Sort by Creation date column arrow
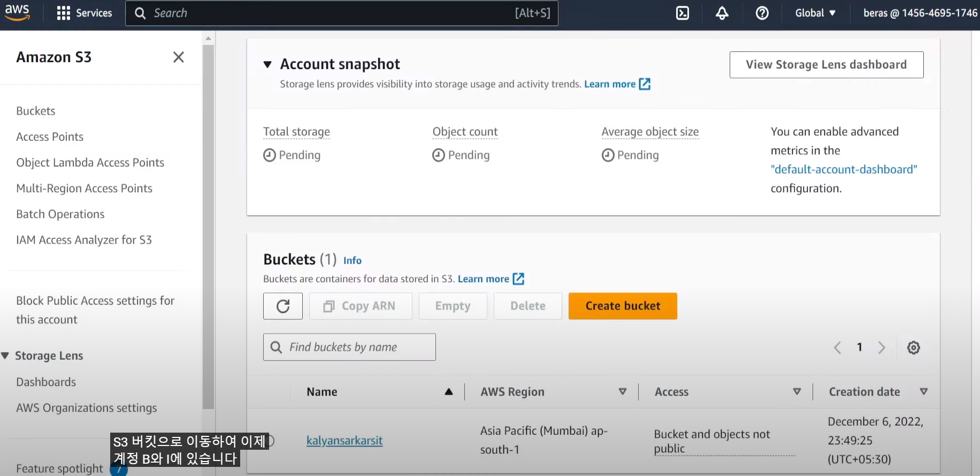The width and height of the screenshot is (980, 476). tap(924, 392)
